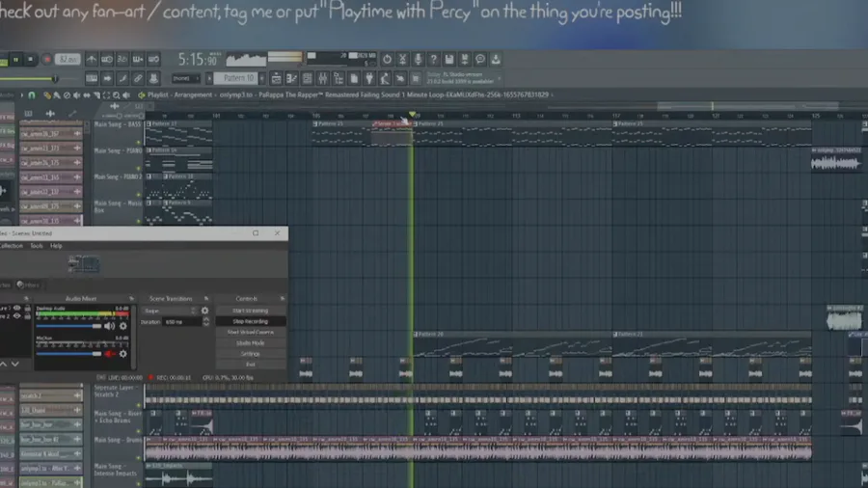Toggle mute LED on Main Song - BASS track
Viewport: 868px width, 488px height.
138,143
